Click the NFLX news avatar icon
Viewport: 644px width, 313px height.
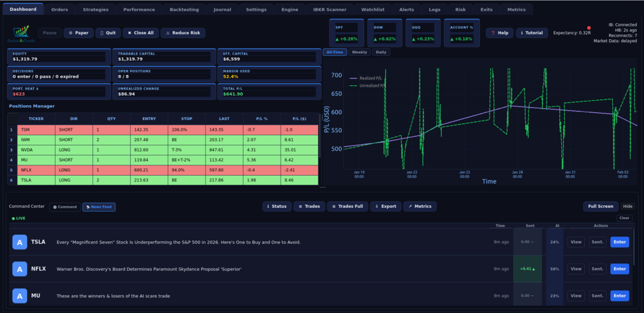(x=20, y=269)
